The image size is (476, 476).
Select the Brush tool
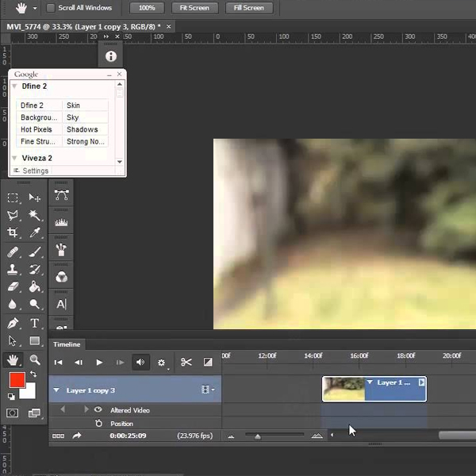pos(35,251)
